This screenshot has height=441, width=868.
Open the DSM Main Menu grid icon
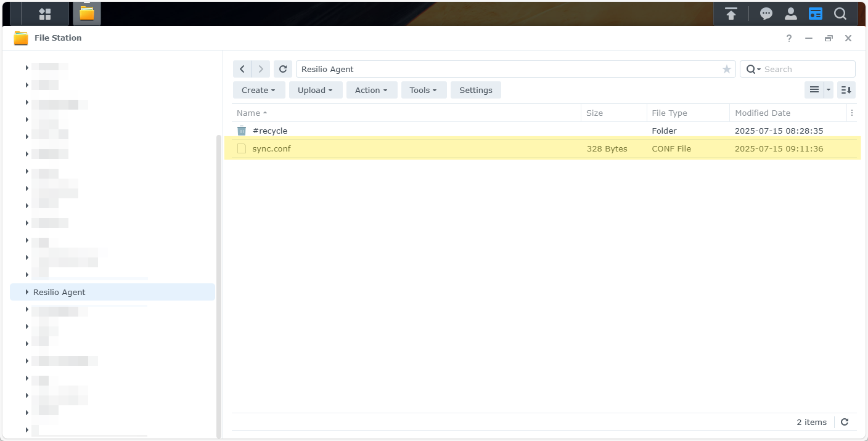point(44,14)
